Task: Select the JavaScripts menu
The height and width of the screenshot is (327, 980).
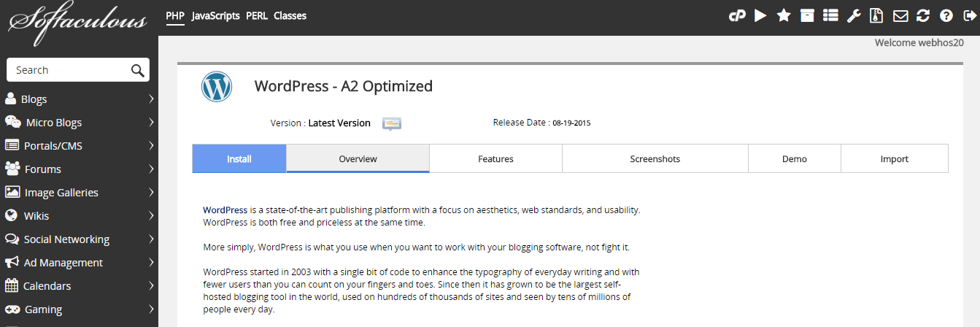Action: pyautogui.click(x=216, y=15)
